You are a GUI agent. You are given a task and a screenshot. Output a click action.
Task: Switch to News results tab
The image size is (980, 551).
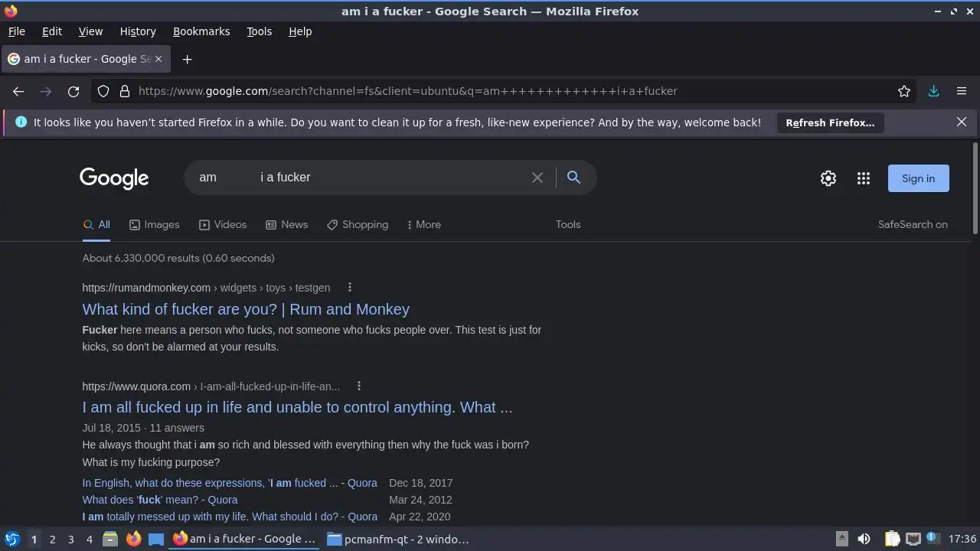[x=286, y=224]
